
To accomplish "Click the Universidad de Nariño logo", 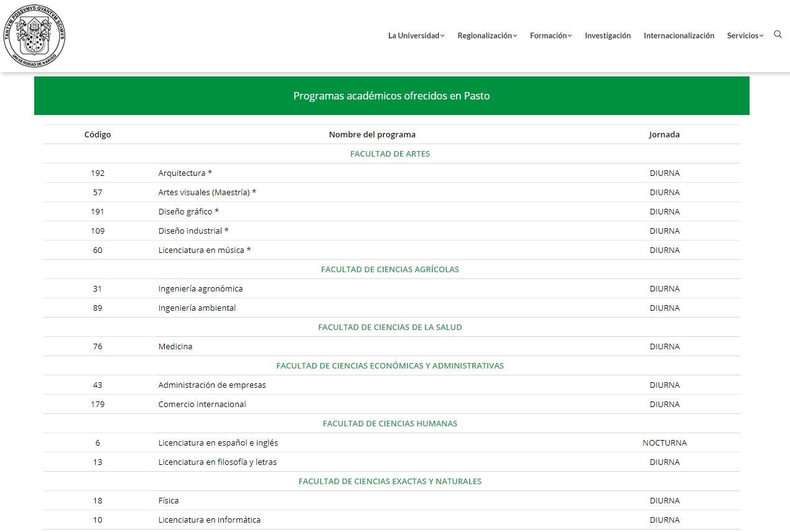I will coord(34,35).
